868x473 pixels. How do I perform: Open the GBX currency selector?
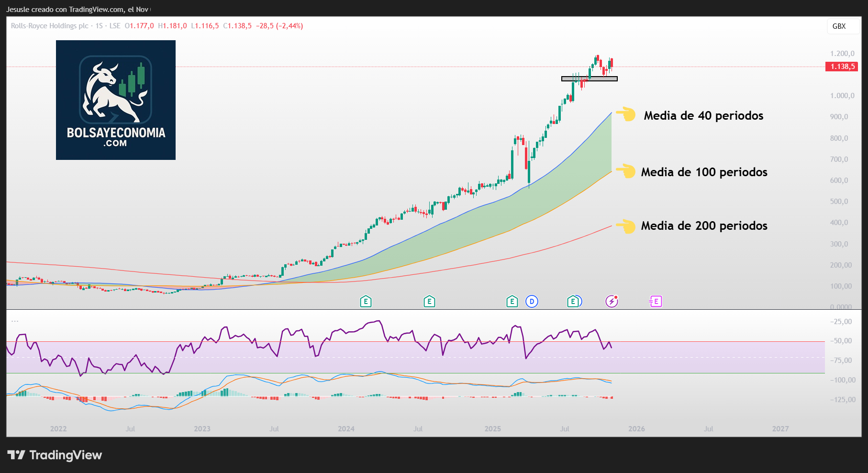pos(843,26)
